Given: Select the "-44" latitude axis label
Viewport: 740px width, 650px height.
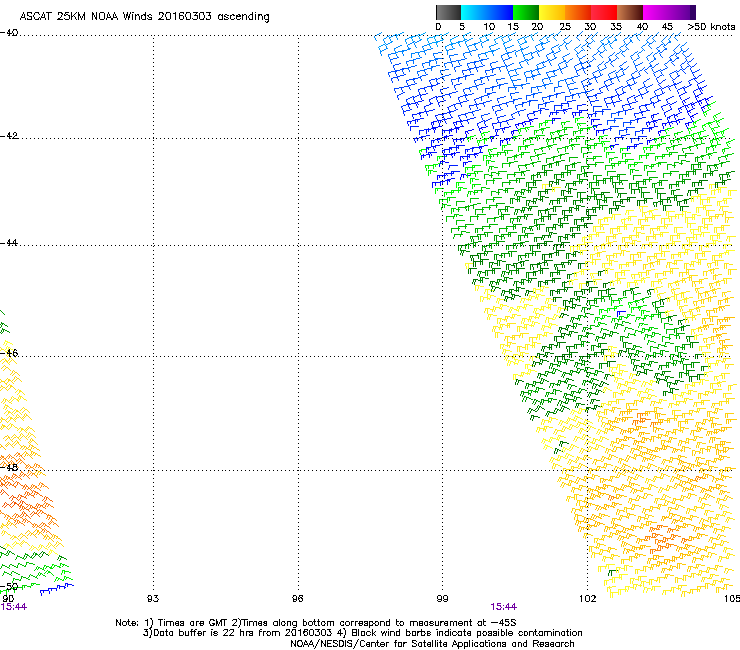Looking at the screenshot, I should tap(9, 243).
